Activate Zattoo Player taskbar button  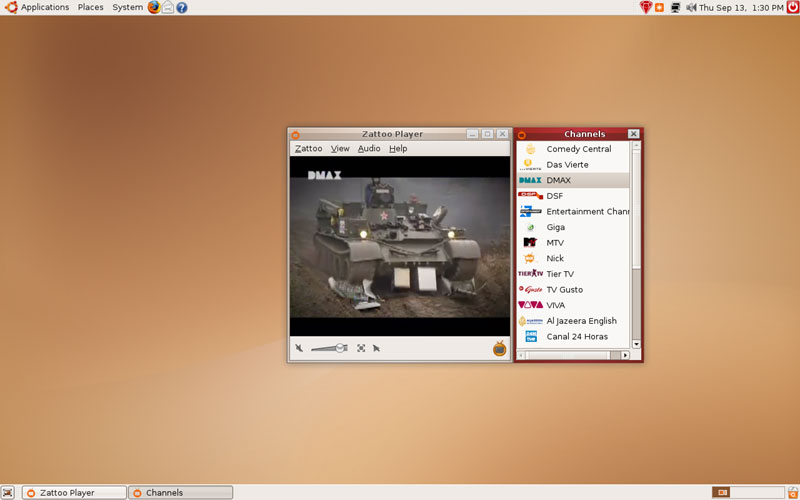pos(74,492)
